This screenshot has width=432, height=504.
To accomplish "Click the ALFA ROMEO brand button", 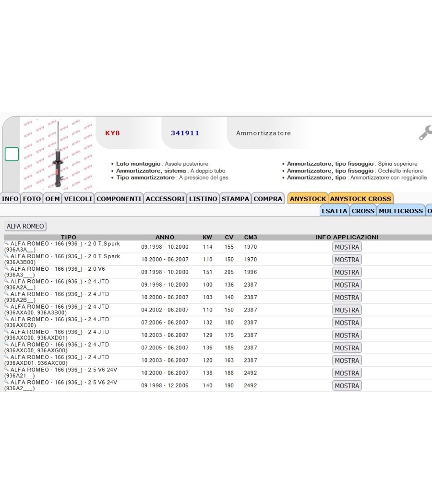I will click(25, 226).
